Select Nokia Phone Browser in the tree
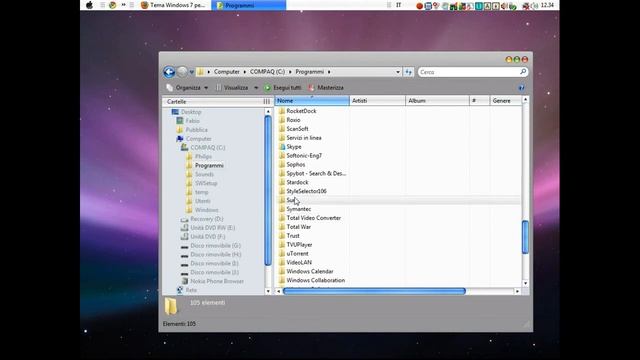 coord(217,281)
